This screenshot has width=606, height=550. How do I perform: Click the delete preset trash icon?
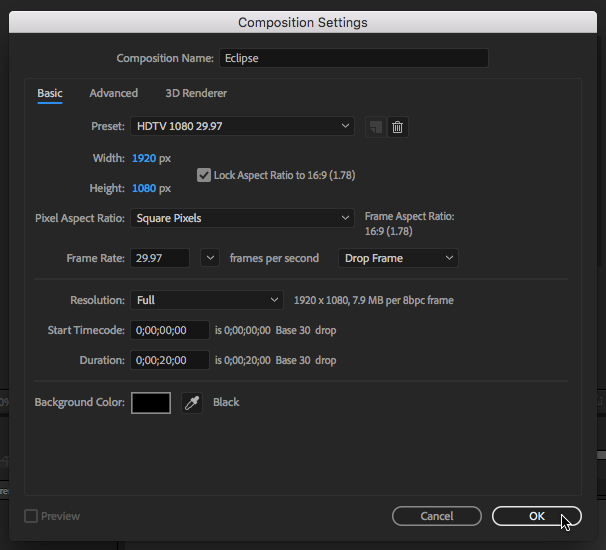point(398,127)
